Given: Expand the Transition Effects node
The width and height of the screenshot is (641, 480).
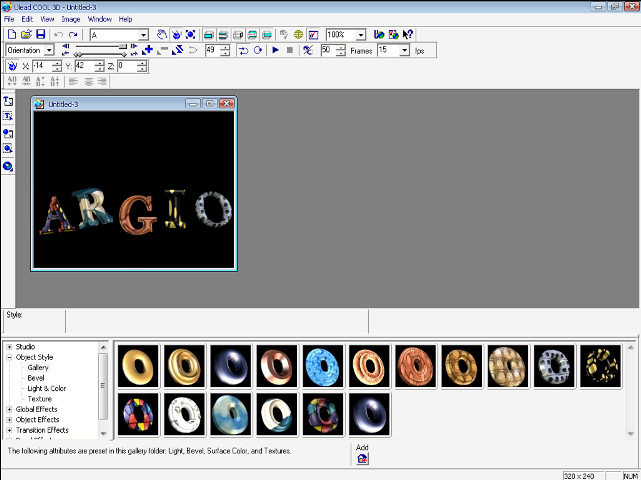Looking at the screenshot, I should 9,430.
